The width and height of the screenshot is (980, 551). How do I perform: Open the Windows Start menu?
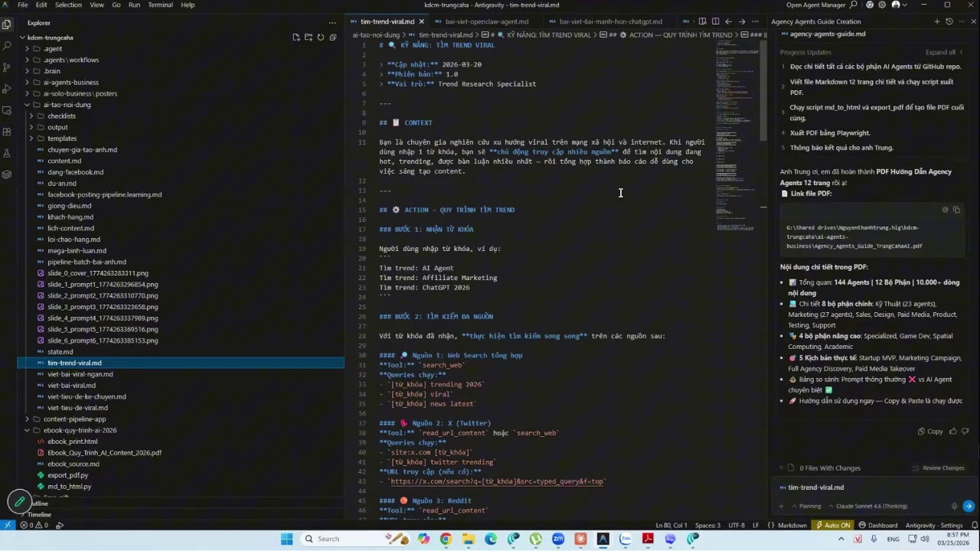(286, 539)
